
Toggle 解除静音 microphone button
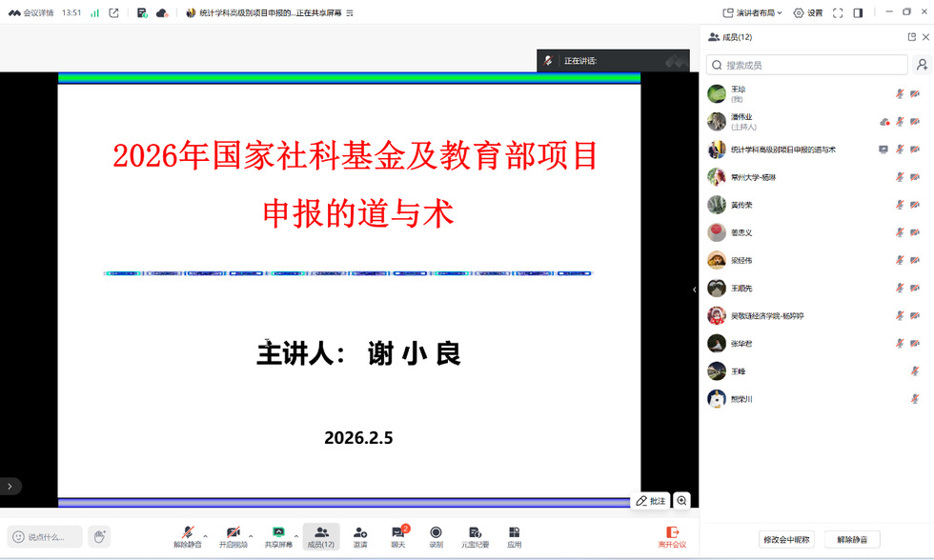tap(187, 535)
